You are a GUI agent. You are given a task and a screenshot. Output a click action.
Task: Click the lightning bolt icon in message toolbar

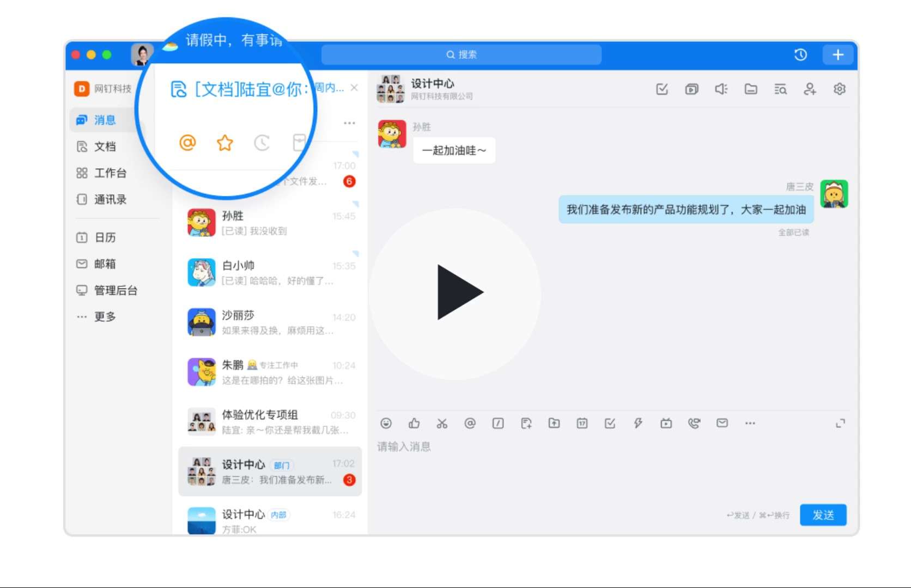click(638, 423)
